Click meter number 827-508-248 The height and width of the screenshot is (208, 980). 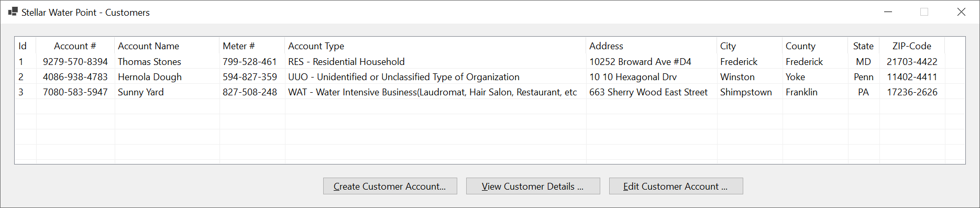pos(250,92)
